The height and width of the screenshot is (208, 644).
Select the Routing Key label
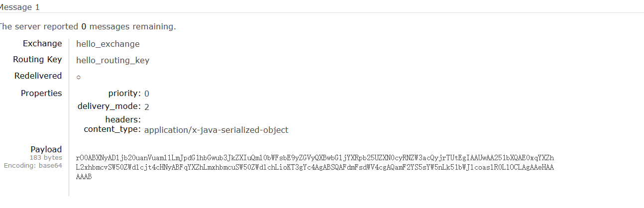pyautogui.click(x=37, y=60)
